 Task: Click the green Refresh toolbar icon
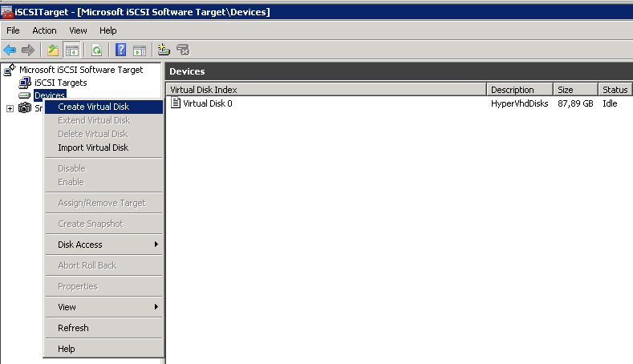point(96,50)
